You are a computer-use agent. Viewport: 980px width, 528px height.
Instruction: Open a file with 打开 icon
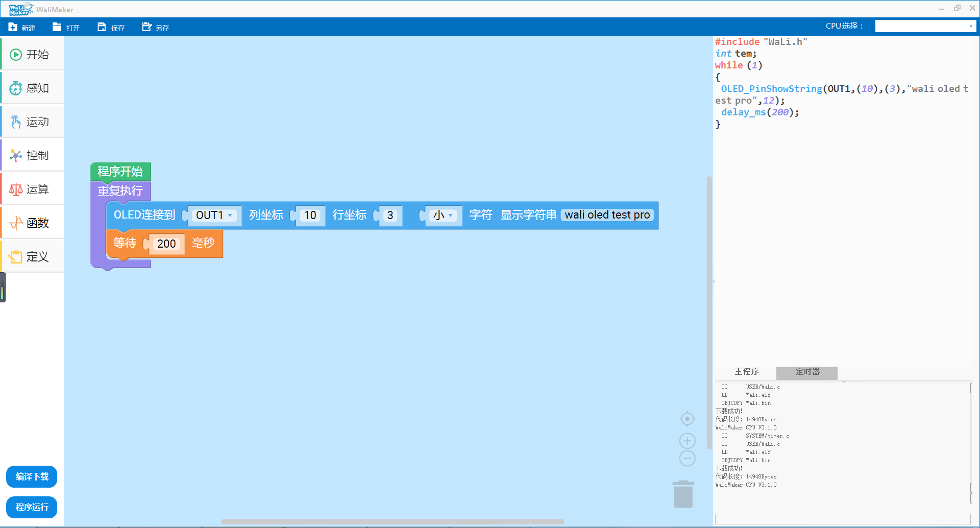coord(57,27)
